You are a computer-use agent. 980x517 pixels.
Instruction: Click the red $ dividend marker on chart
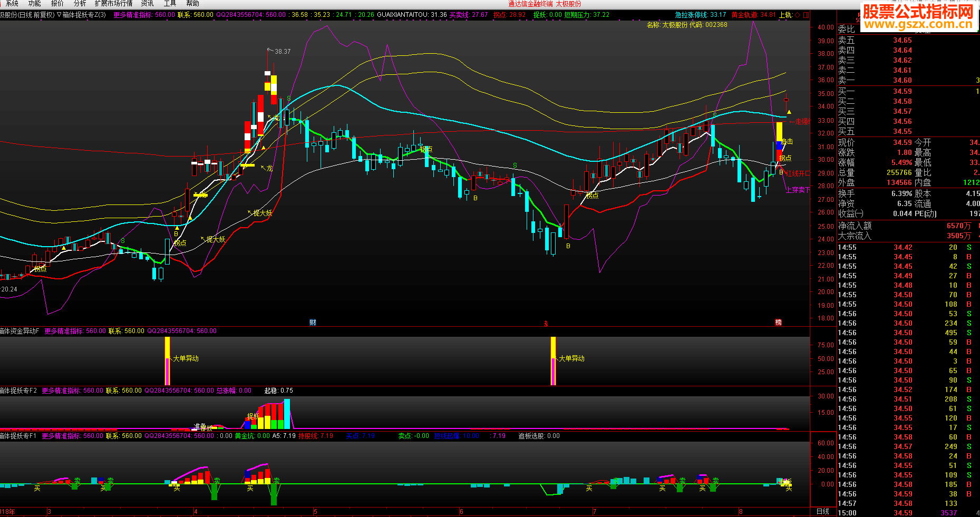click(x=546, y=324)
